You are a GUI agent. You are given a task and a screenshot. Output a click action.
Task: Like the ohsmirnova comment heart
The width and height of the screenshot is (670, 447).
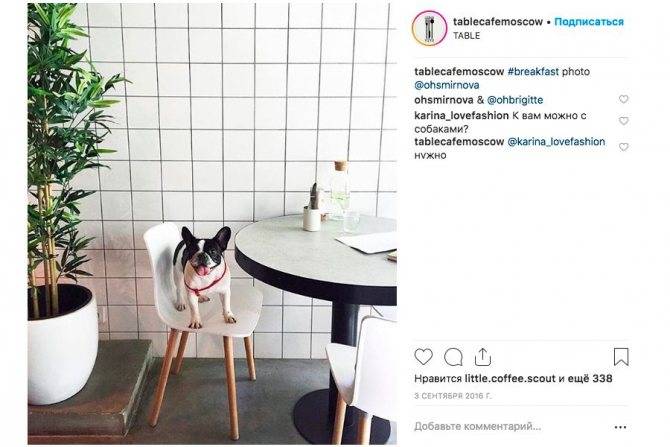623,99
